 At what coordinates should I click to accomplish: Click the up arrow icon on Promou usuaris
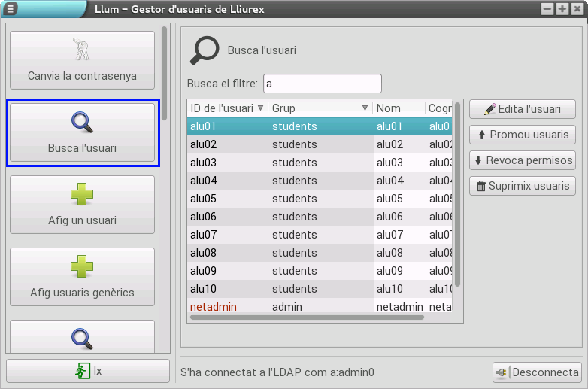(482, 135)
